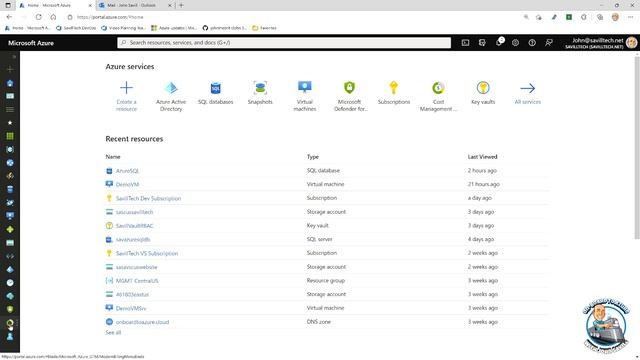Click the browser address bar URL
The width and height of the screenshot is (640, 360).
pos(110,17)
